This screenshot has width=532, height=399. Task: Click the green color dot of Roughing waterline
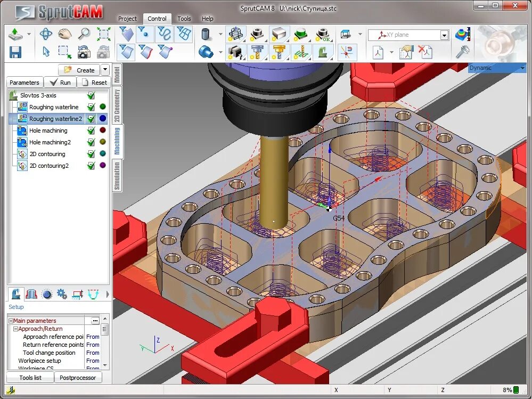103,107
